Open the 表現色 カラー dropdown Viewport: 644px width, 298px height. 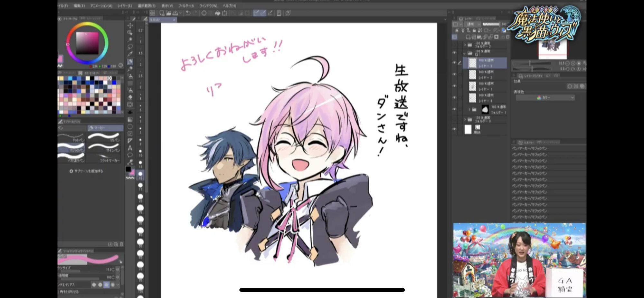(x=545, y=98)
